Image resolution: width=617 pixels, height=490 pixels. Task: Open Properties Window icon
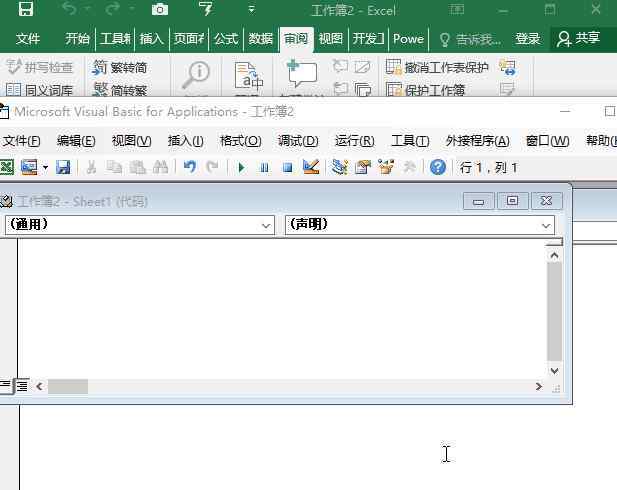tap(363, 167)
